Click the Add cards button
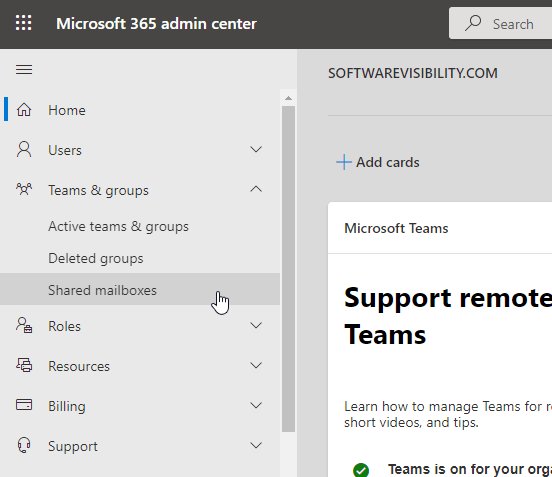552x477 pixels. (x=377, y=162)
